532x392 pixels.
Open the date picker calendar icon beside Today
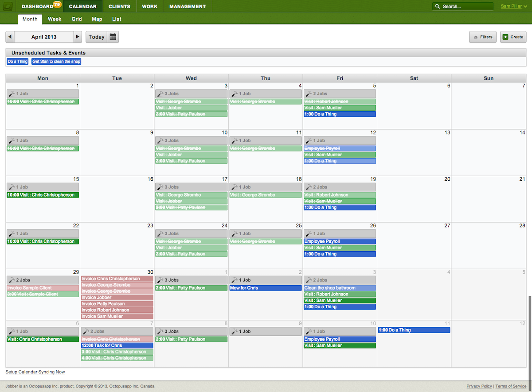point(113,37)
